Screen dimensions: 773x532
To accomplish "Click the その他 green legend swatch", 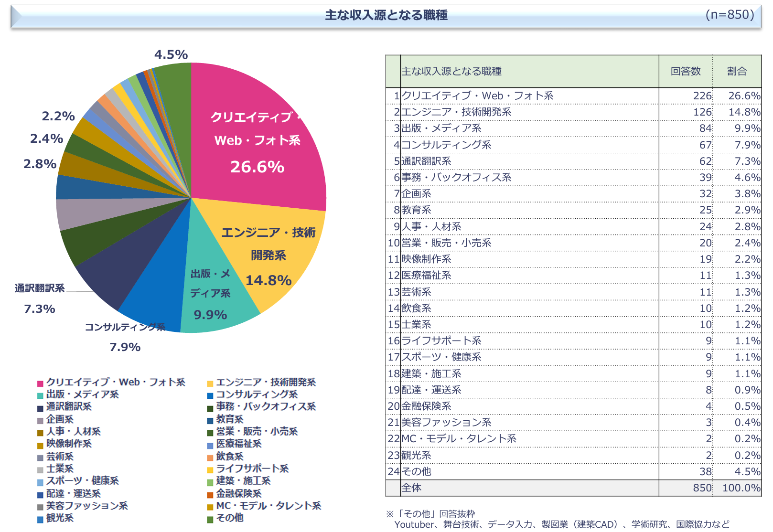I will point(210,520).
